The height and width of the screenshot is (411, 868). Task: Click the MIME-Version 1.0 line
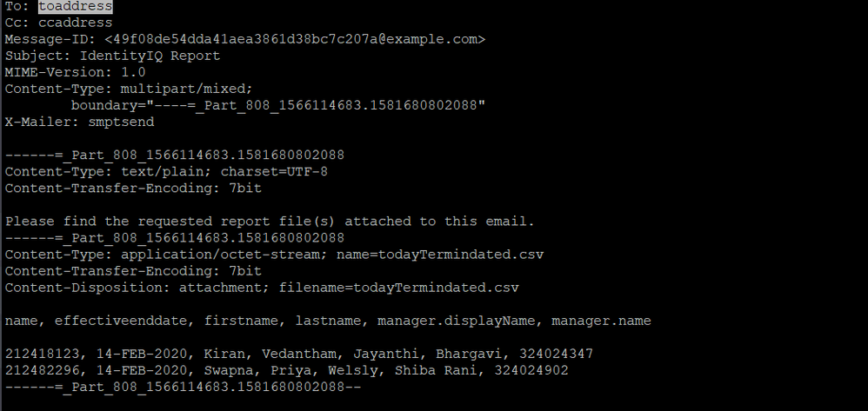(x=75, y=72)
